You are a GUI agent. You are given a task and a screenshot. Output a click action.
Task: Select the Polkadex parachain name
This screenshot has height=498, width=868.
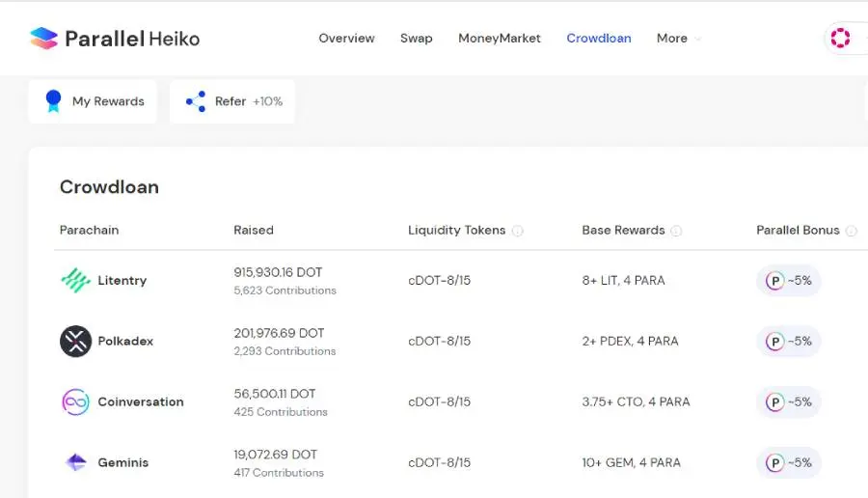[x=125, y=342]
